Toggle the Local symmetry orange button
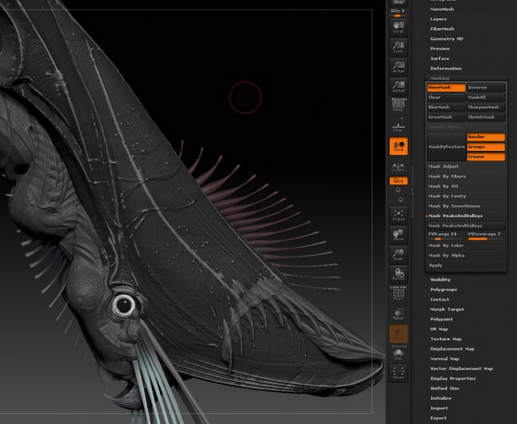 (399, 146)
